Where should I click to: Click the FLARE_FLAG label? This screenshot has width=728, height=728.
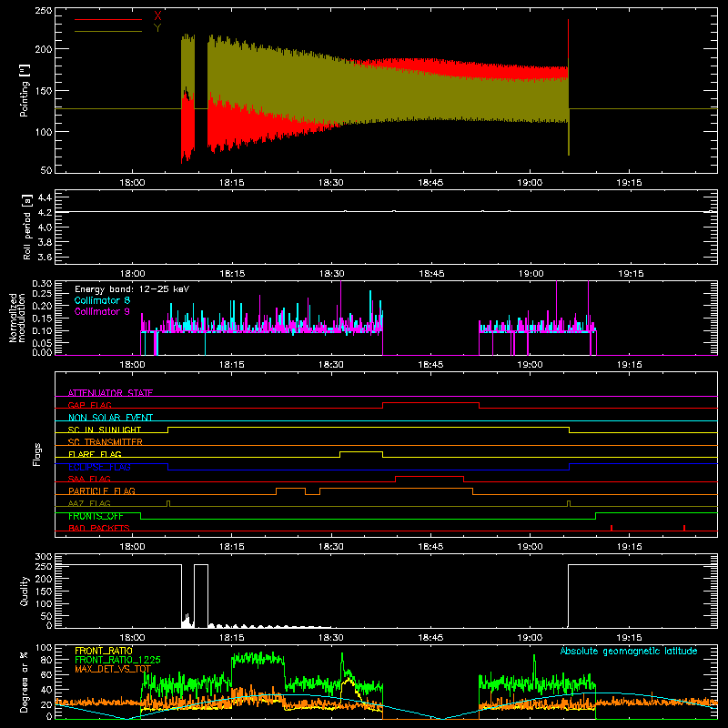[95, 454]
